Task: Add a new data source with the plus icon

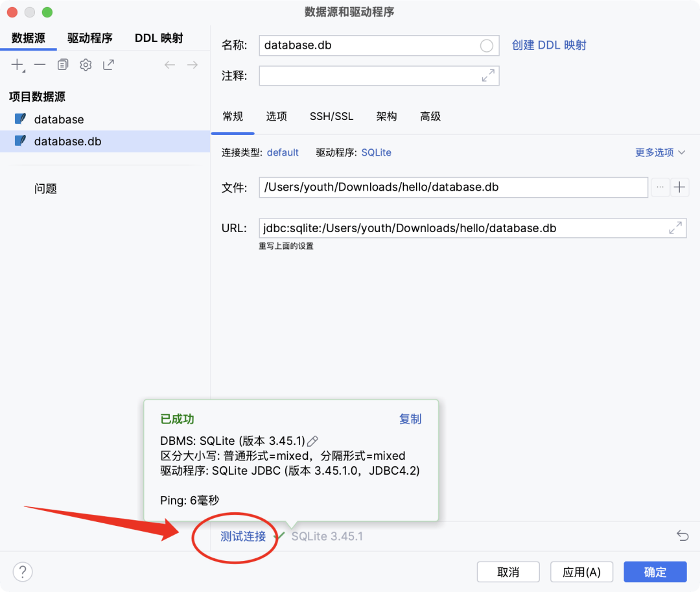Action: pyautogui.click(x=17, y=64)
